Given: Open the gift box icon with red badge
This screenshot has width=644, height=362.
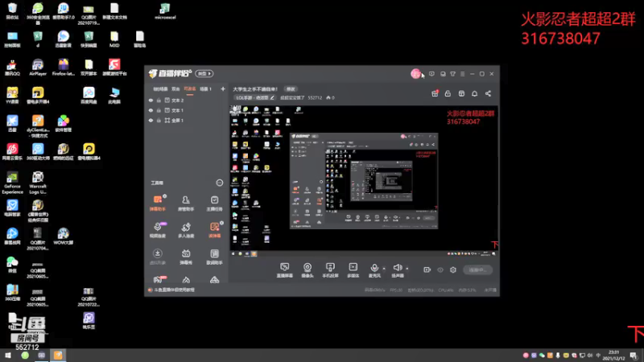Looking at the screenshot, I should [x=435, y=93].
